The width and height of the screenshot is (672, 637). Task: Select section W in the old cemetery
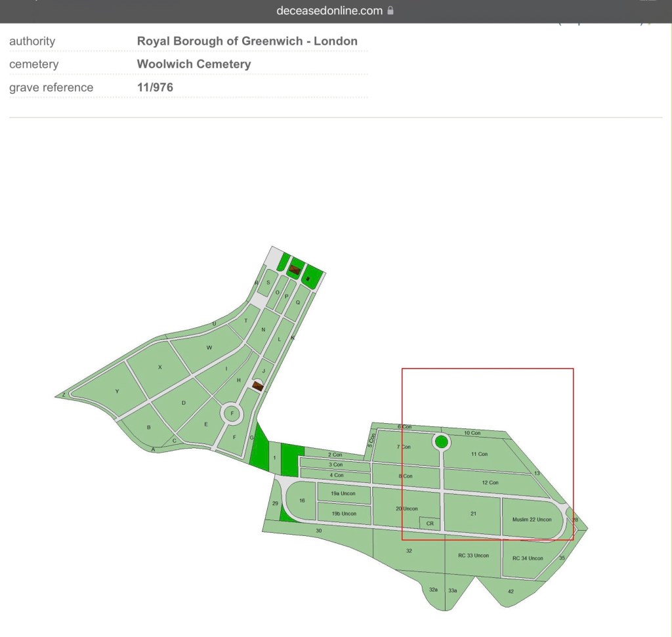point(209,347)
